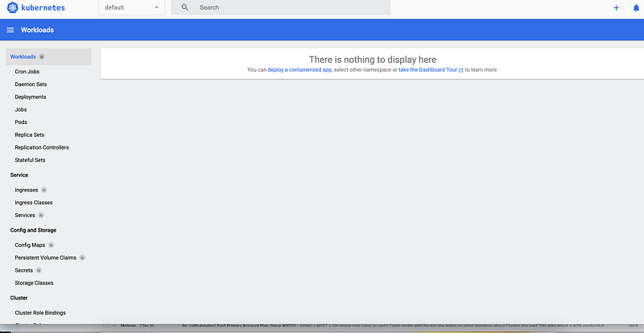
Task: Open Ingress Classes
Action: 34,203
